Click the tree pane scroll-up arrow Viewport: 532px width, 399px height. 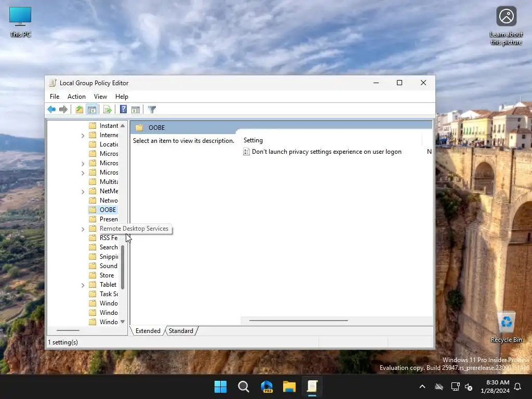pyautogui.click(x=123, y=126)
